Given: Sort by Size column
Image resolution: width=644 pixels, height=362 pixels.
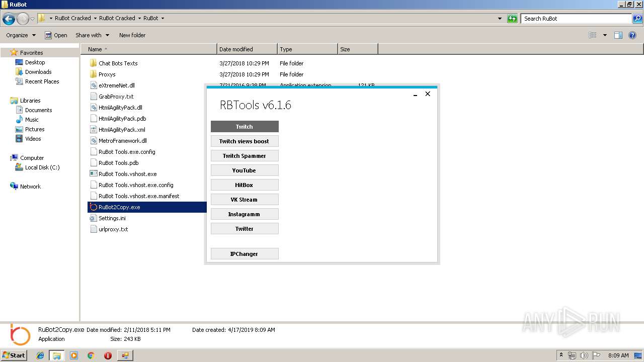Looking at the screenshot, I should [x=358, y=49].
